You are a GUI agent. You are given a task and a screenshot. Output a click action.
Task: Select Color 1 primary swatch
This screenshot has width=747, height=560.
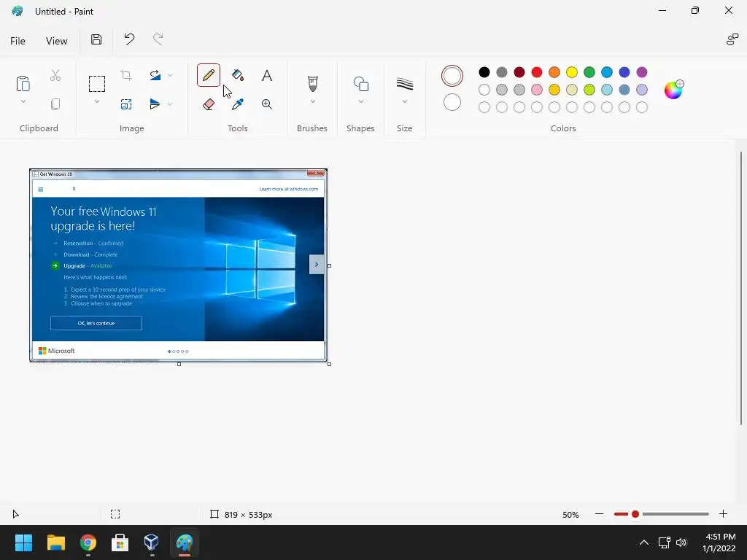452,76
